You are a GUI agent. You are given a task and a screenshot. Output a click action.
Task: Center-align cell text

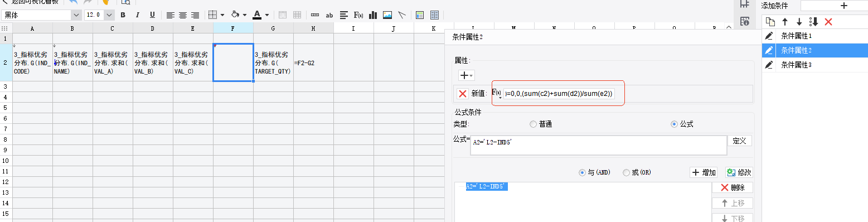click(x=183, y=15)
